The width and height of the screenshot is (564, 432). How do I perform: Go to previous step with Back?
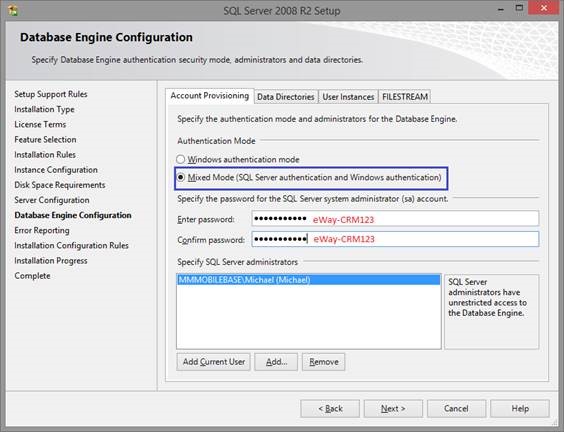(330, 409)
